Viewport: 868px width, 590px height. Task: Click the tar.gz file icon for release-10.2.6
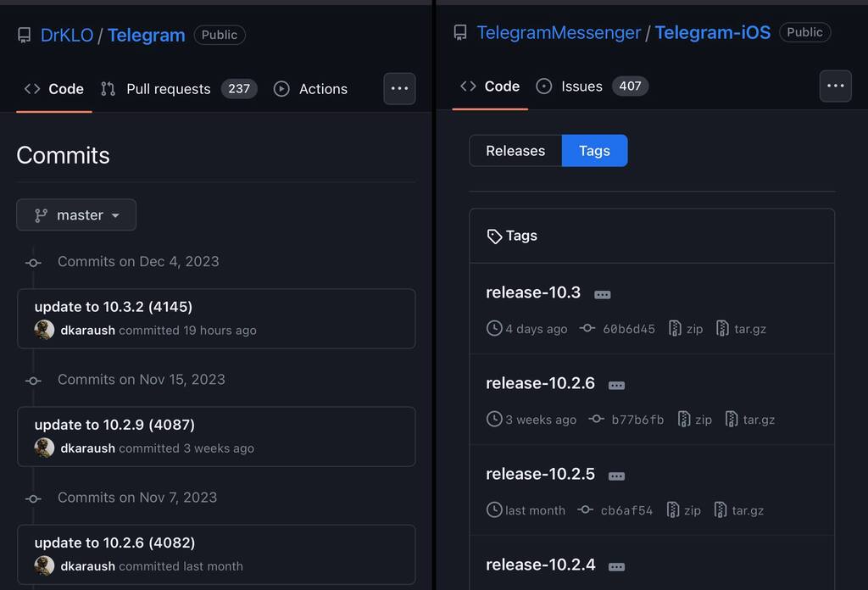(x=732, y=419)
